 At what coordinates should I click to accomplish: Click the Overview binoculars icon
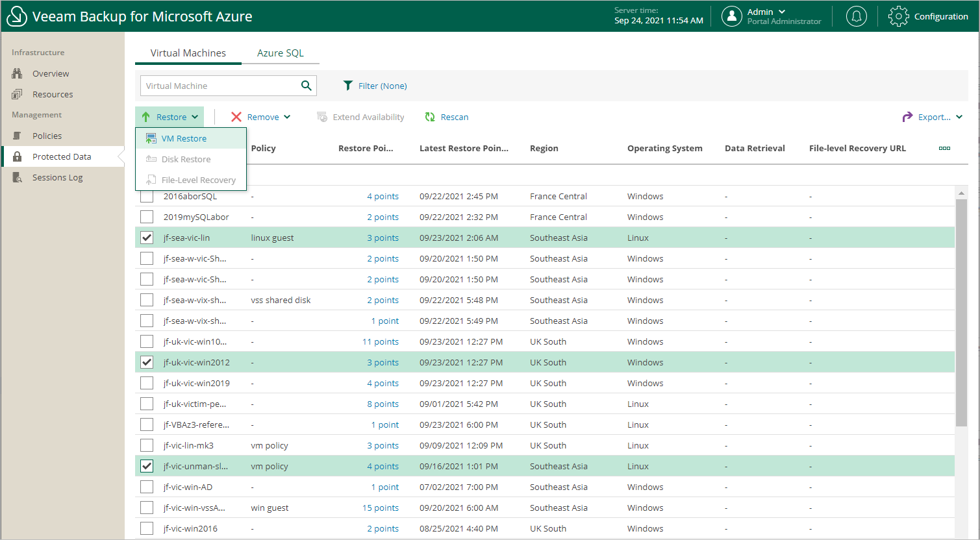18,73
